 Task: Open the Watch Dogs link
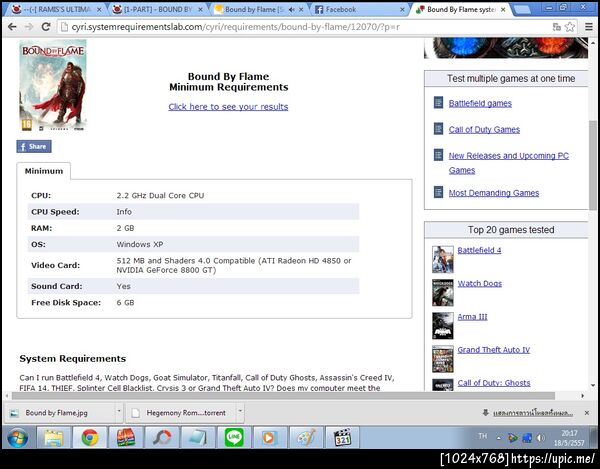[480, 283]
